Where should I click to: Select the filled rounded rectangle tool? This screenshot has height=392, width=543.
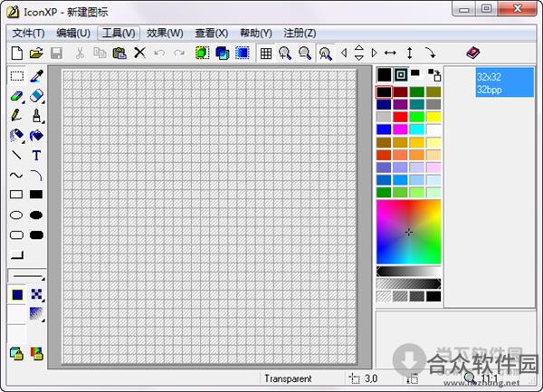36,235
